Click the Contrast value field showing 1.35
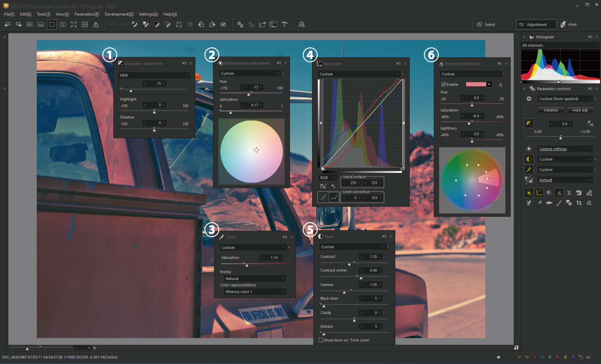Viewport: 601px width, 364px height. click(371, 257)
